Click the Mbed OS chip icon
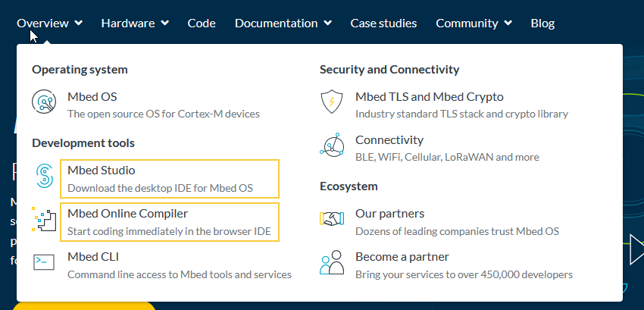The width and height of the screenshot is (644, 310). pos(45,102)
